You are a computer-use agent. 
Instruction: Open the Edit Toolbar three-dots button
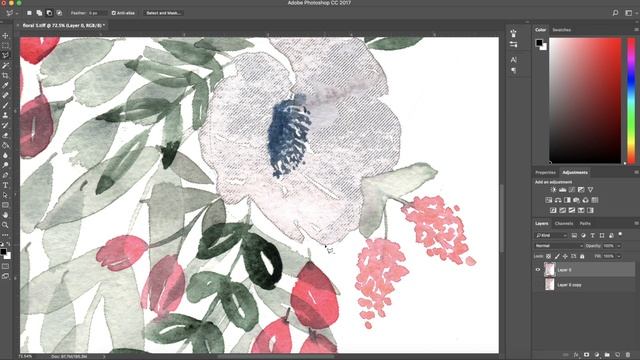[x=5, y=235]
